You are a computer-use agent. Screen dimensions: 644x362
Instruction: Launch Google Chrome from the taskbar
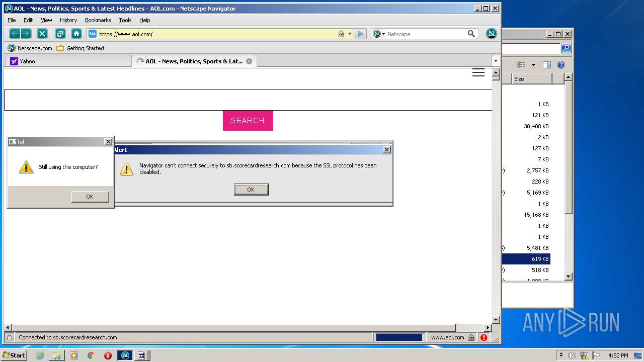(91, 355)
